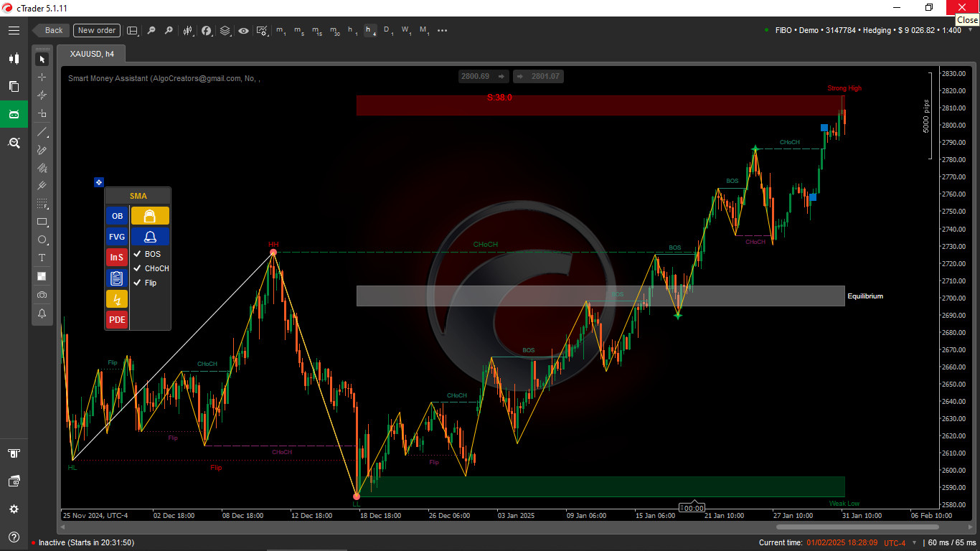980x551 pixels.
Task: Switch to the h4 timeframe
Action: pos(369,30)
